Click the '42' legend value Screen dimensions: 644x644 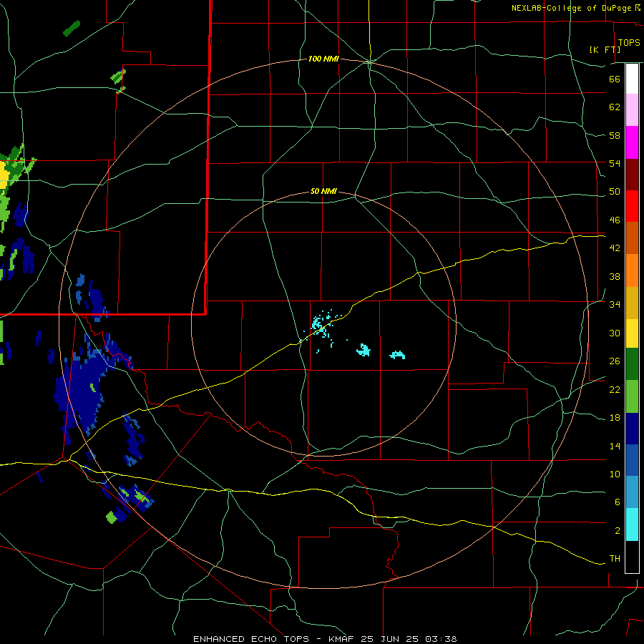click(615, 248)
